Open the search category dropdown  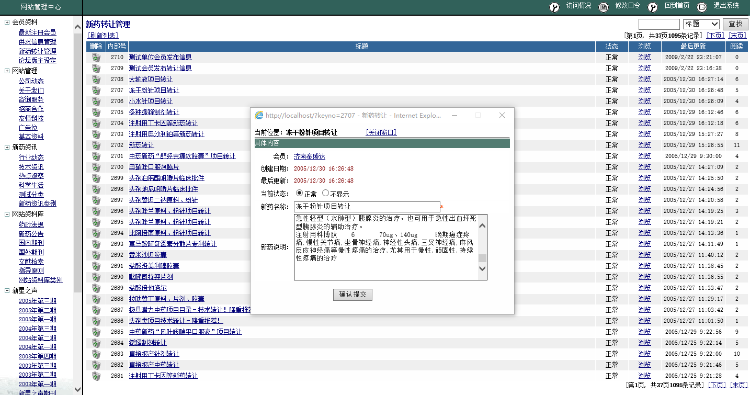pos(701,24)
